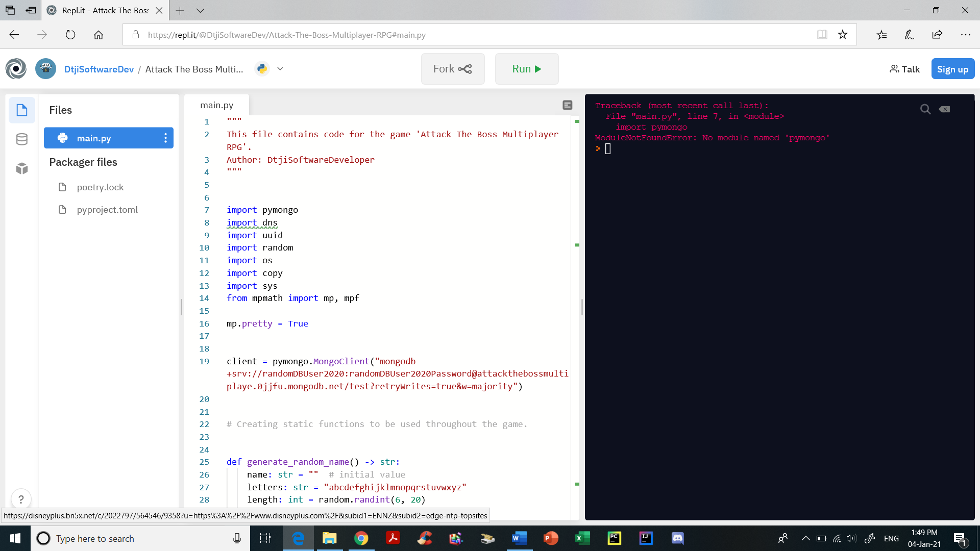
Task: Click line 25 generate_random_name definition
Action: coord(313,462)
